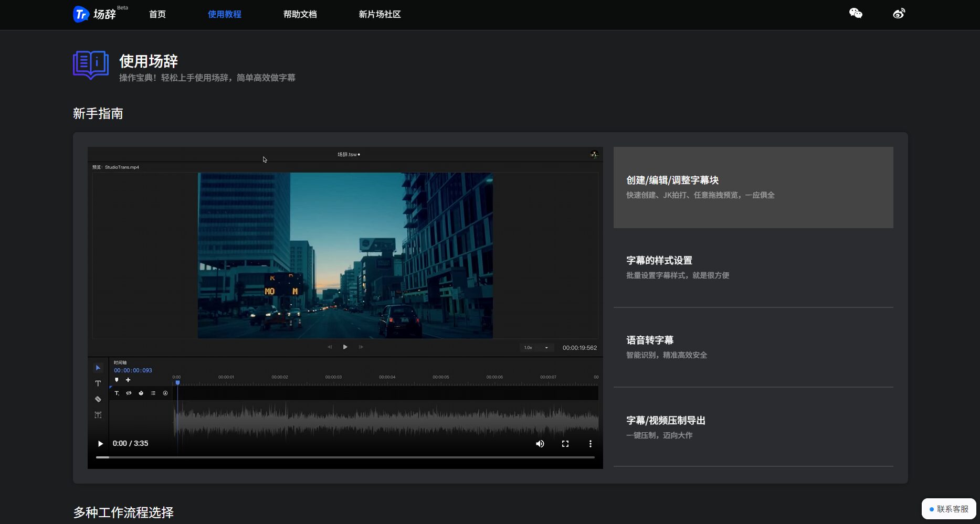
Task: Click the Weibo icon in header
Action: tap(899, 14)
